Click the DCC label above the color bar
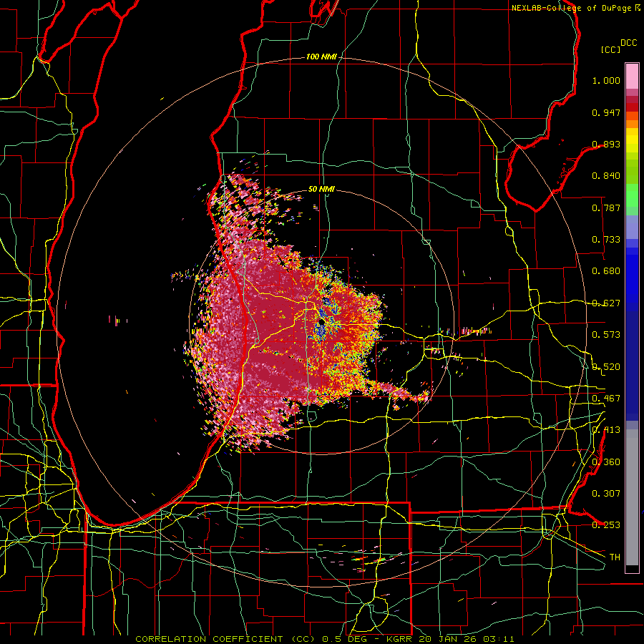The height and width of the screenshot is (644, 644). point(629,43)
